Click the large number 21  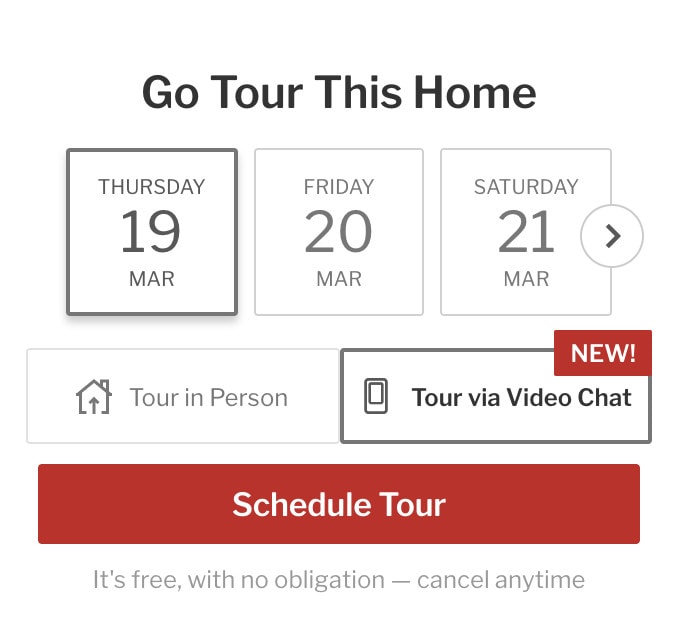(526, 232)
